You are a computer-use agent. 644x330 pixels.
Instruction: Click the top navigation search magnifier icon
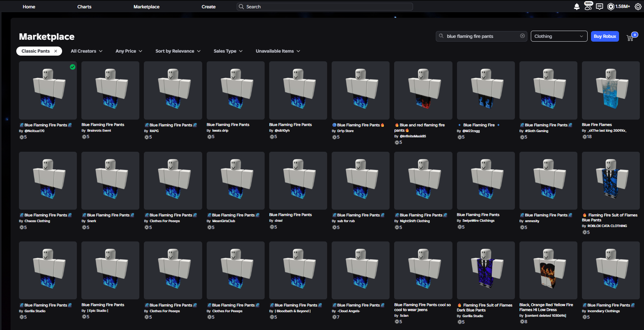click(241, 6)
